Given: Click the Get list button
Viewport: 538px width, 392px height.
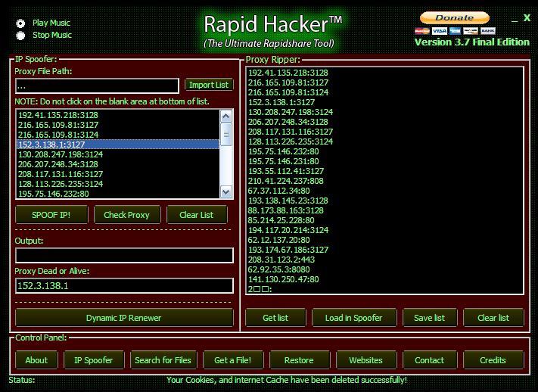Looking at the screenshot, I should pos(275,318).
